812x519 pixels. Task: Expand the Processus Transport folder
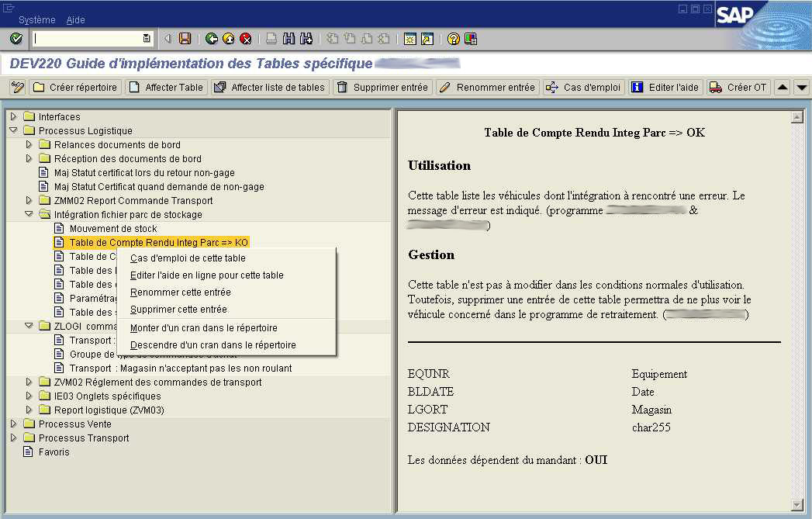pyautogui.click(x=13, y=438)
